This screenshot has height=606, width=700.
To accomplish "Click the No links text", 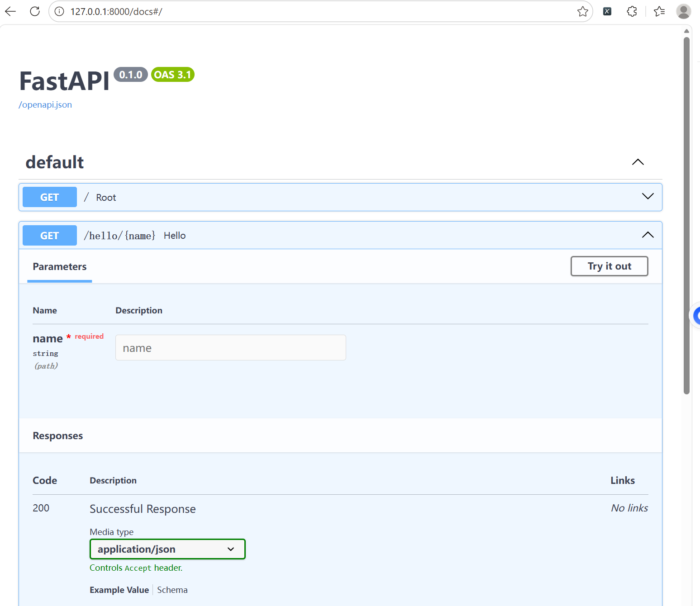I will pos(629,508).
